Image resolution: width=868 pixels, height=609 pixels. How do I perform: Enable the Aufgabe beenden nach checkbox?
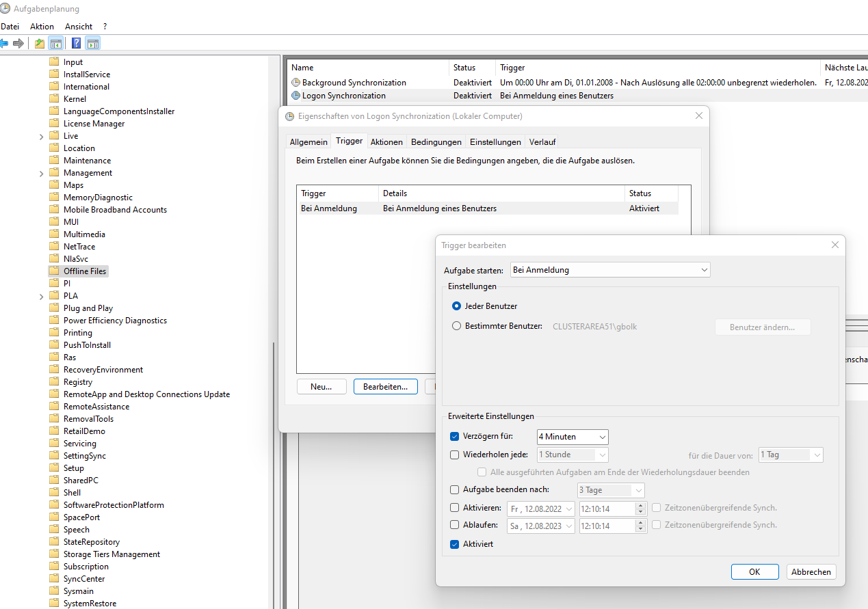tap(455, 490)
